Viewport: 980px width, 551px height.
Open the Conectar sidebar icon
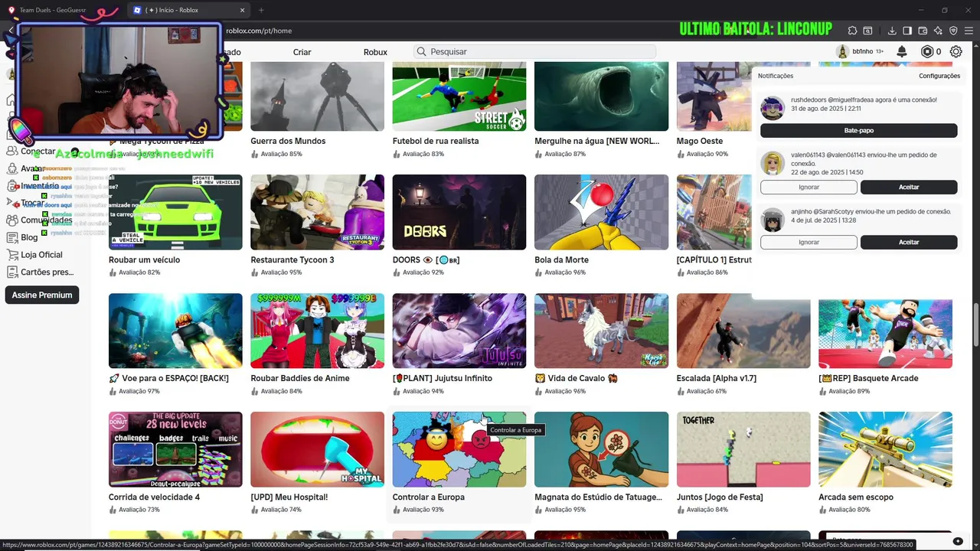[11, 152]
